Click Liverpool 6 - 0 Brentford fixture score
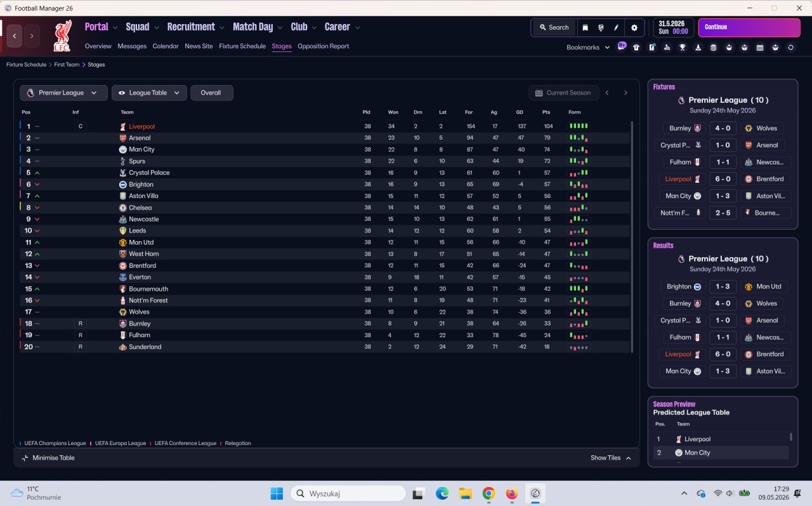This screenshot has height=506, width=812. tap(723, 179)
